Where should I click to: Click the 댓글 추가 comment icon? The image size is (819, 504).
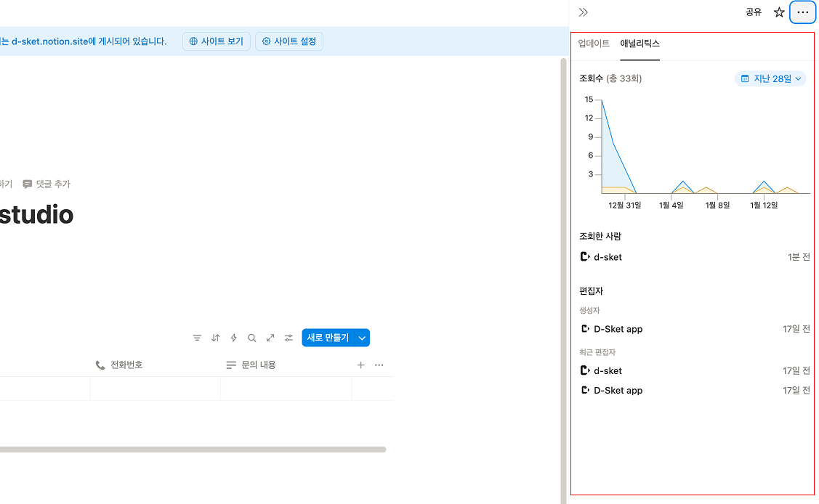28,184
